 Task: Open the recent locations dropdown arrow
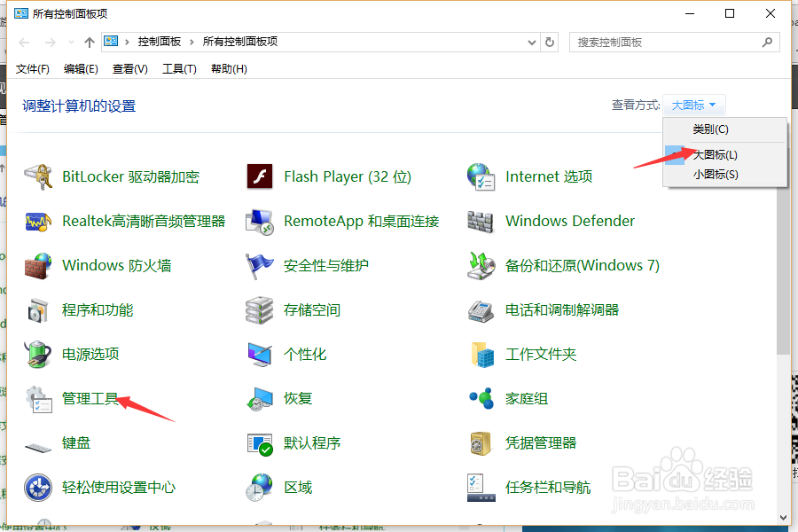71,43
